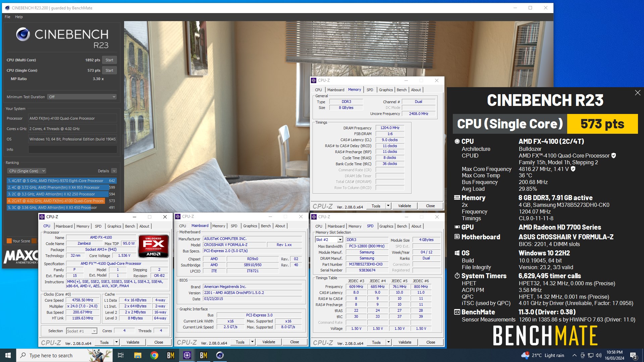Select the highlighted FX-4100 ranking row
Screen dimensions: 644x362
point(61,201)
